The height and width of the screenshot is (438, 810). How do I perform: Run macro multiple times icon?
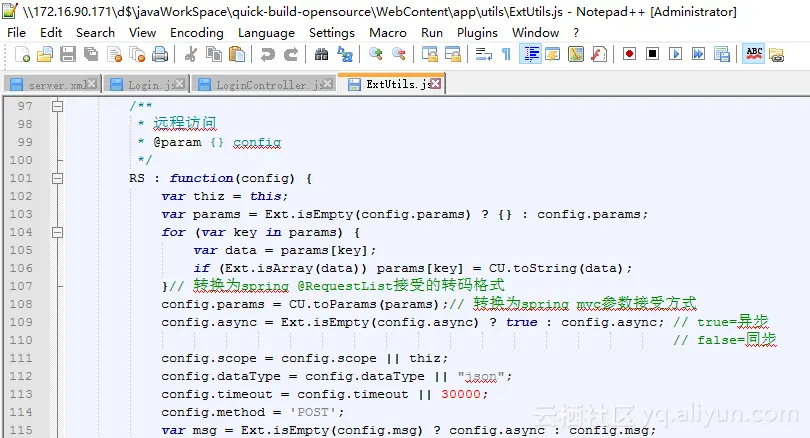click(x=698, y=54)
